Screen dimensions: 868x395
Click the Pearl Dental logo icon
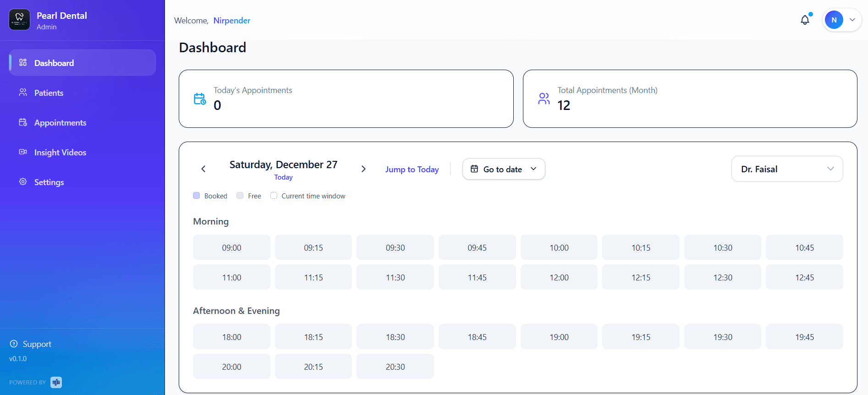pyautogui.click(x=20, y=20)
